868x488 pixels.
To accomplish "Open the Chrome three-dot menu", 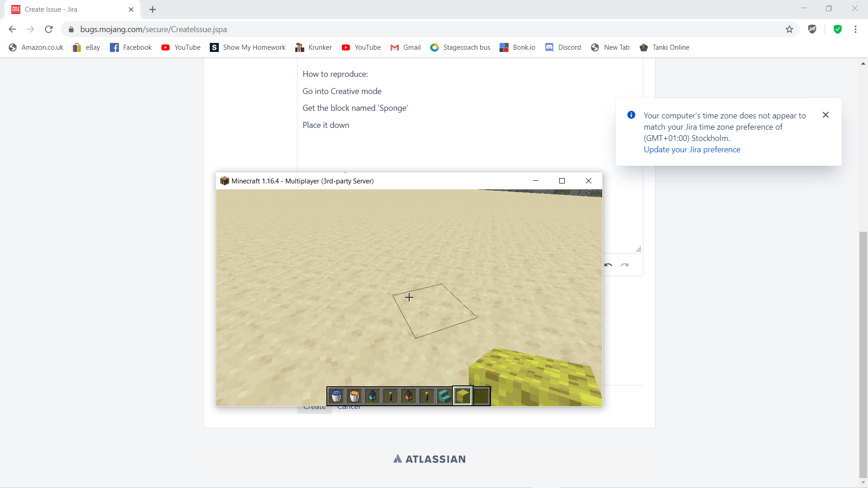I will pos(855,29).
